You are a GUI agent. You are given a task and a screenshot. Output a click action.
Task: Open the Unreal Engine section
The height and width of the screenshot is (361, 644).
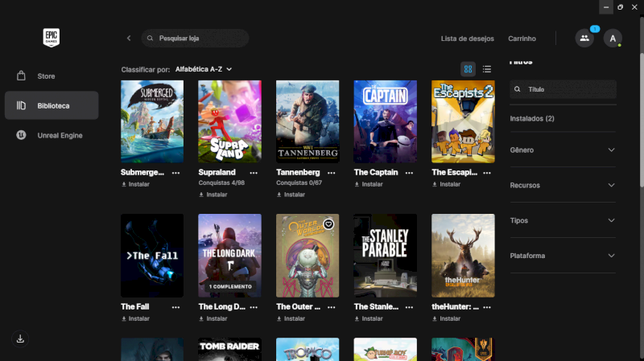[x=52, y=135]
